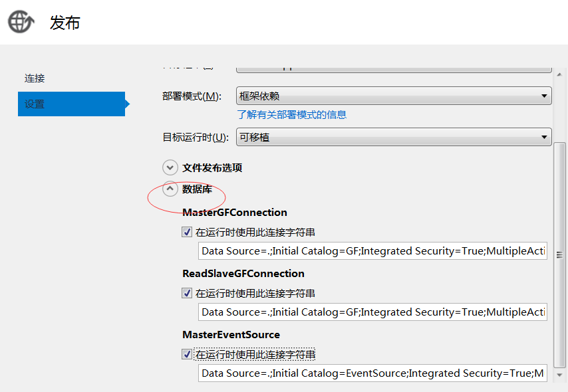The image size is (568, 392).
Task: Click the ReadSlaveGFConnection connection string field
Action: click(x=372, y=312)
